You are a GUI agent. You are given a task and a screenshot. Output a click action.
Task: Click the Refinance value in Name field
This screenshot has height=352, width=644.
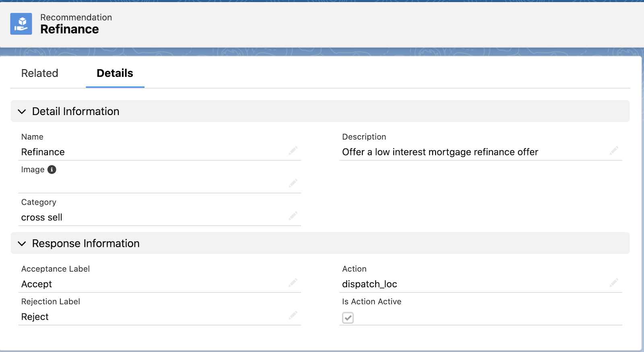pyautogui.click(x=43, y=152)
